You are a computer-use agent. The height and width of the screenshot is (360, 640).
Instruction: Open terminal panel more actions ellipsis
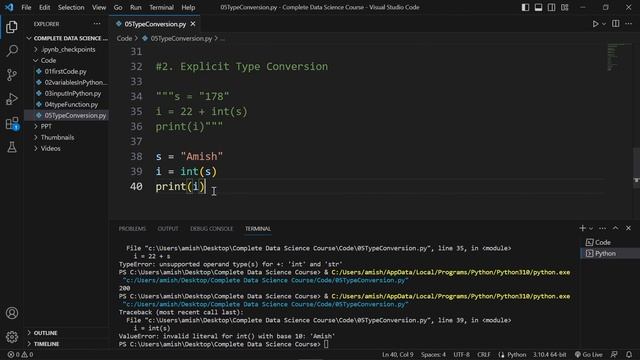coord(602,228)
